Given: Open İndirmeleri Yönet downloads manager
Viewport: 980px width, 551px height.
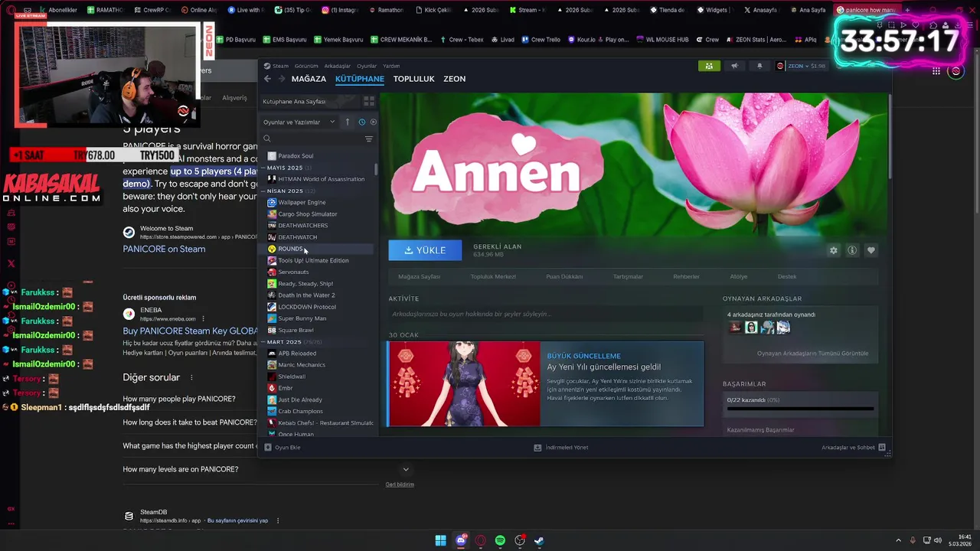Looking at the screenshot, I should click(560, 447).
